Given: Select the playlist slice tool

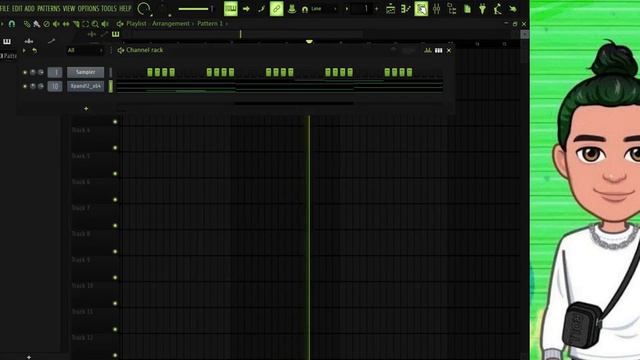Looking at the screenshot, I should click(x=76, y=24).
